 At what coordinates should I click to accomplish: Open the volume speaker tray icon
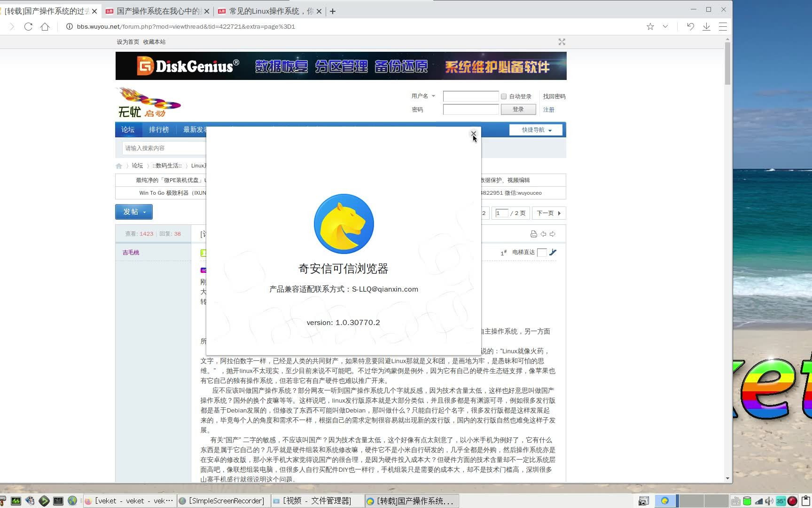click(769, 501)
